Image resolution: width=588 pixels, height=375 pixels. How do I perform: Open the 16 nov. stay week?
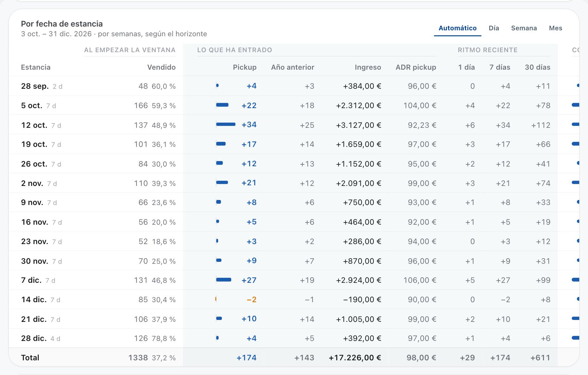[34, 222]
